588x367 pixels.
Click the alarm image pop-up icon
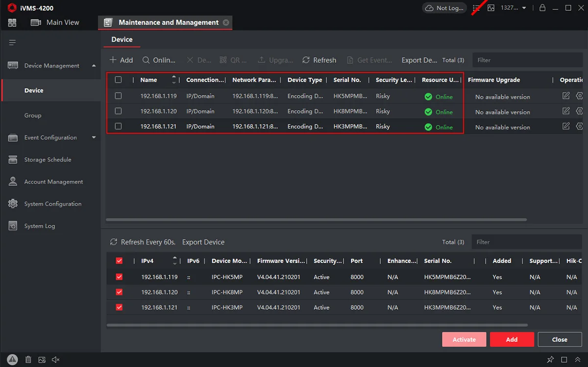42,360
